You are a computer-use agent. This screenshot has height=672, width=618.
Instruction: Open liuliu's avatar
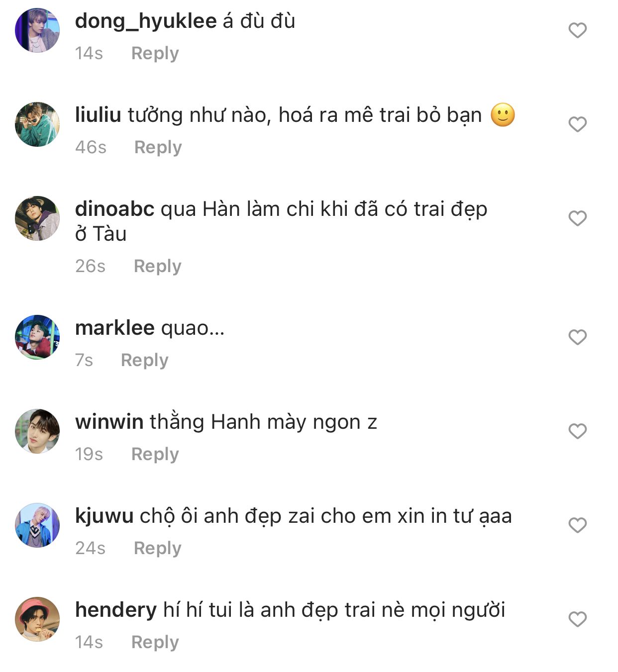click(37, 124)
